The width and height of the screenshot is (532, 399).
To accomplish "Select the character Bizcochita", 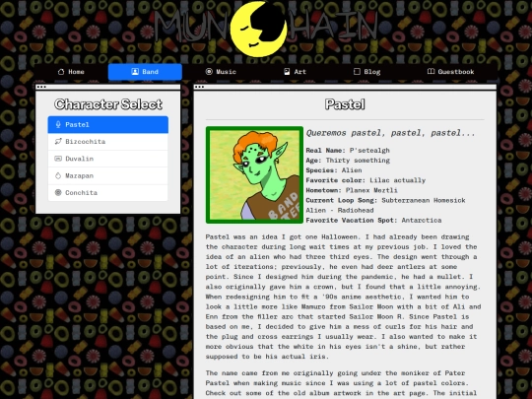I will coord(108,142).
